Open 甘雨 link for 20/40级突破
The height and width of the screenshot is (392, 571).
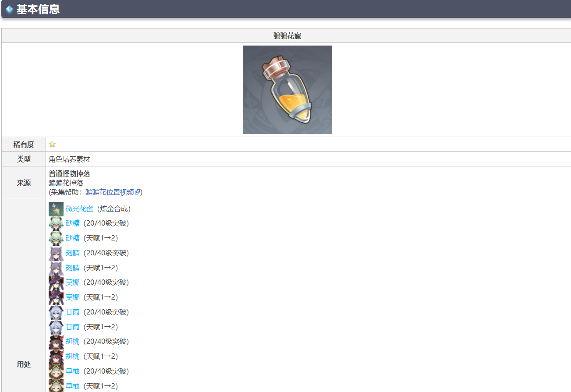73,312
